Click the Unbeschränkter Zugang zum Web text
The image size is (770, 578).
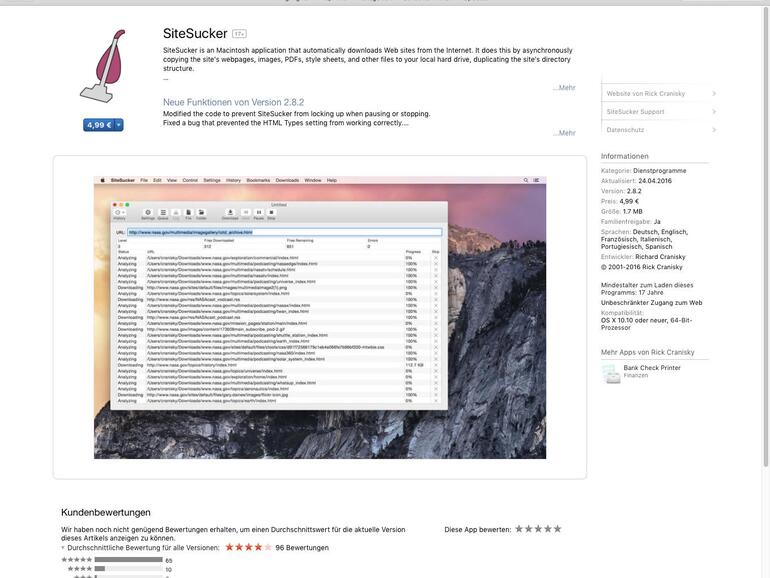pyautogui.click(x=651, y=303)
